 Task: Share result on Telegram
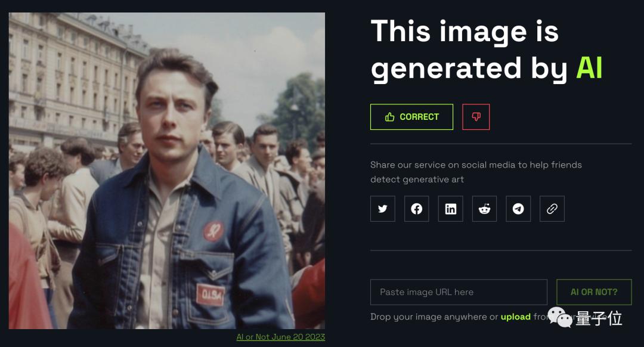point(518,209)
